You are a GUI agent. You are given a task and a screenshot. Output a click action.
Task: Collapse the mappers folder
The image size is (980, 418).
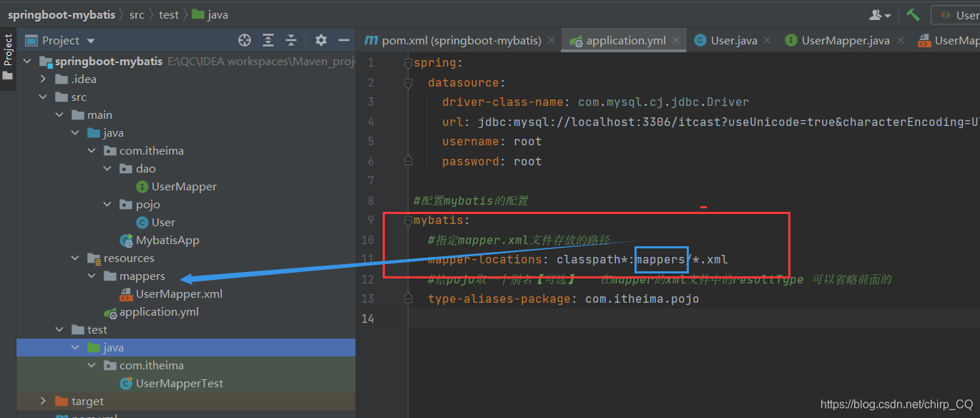pos(91,276)
